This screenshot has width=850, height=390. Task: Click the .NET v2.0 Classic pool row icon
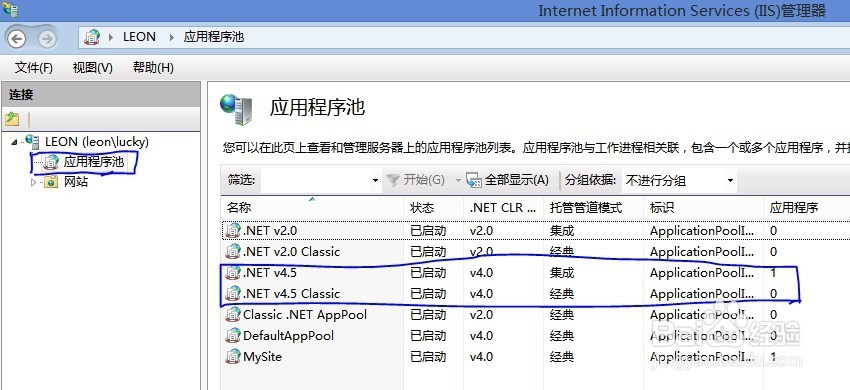[233, 252]
